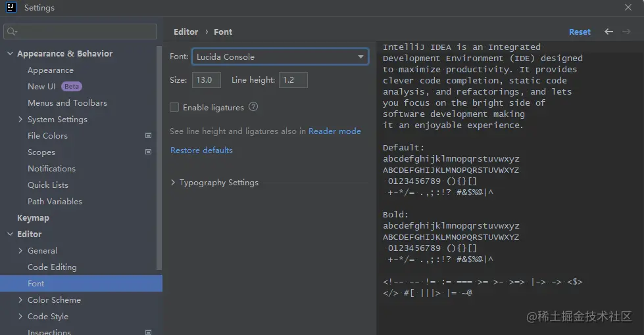The width and height of the screenshot is (644, 335).
Task: Click the forward navigation arrow
Action: pyautogui.click(x=626, y=32)
